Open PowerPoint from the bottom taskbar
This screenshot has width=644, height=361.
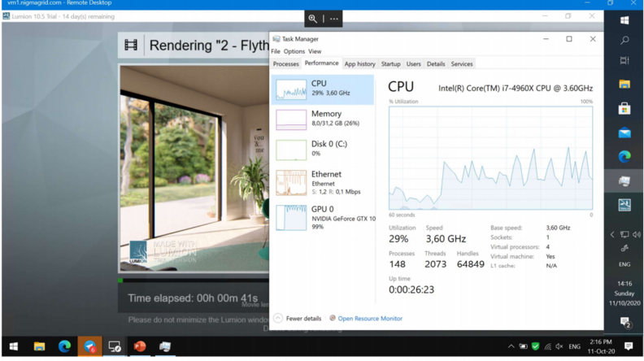140,346
